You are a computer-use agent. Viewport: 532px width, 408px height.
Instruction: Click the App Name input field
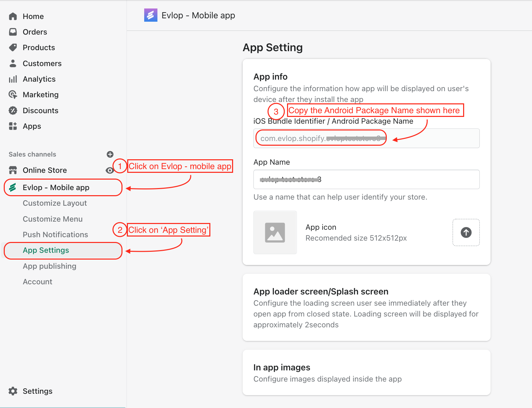click(366, 179)
